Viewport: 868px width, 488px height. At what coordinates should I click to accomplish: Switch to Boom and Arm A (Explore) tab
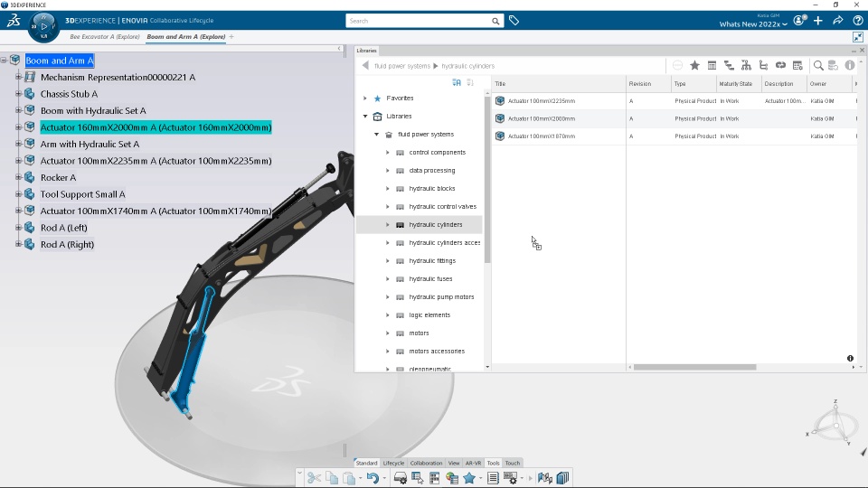(x=186, y=37)
